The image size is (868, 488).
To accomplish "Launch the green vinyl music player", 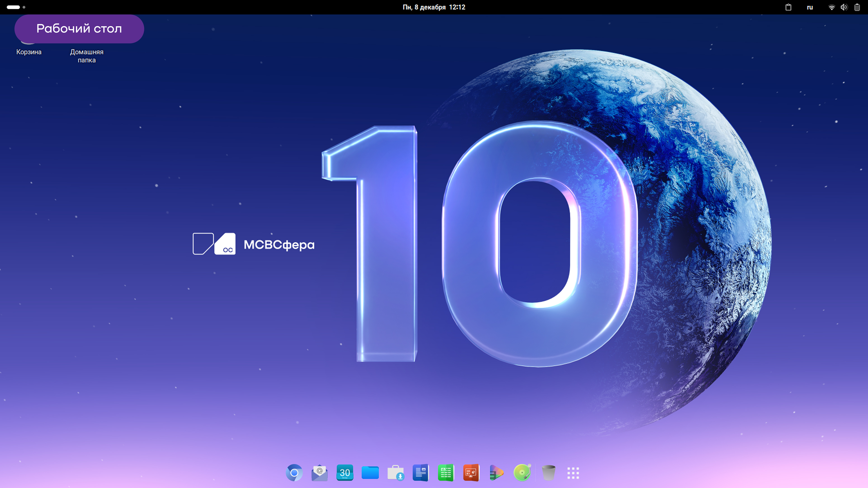I will (522, 473).
